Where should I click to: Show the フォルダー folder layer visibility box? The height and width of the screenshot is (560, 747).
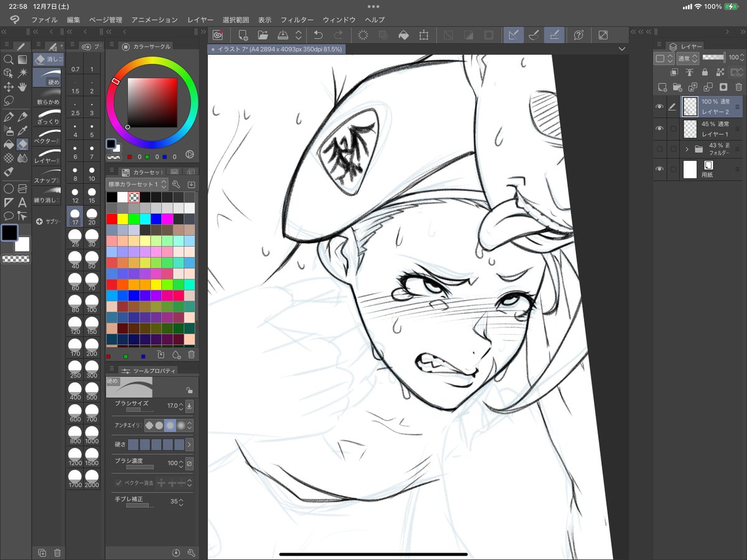[659, 149]
